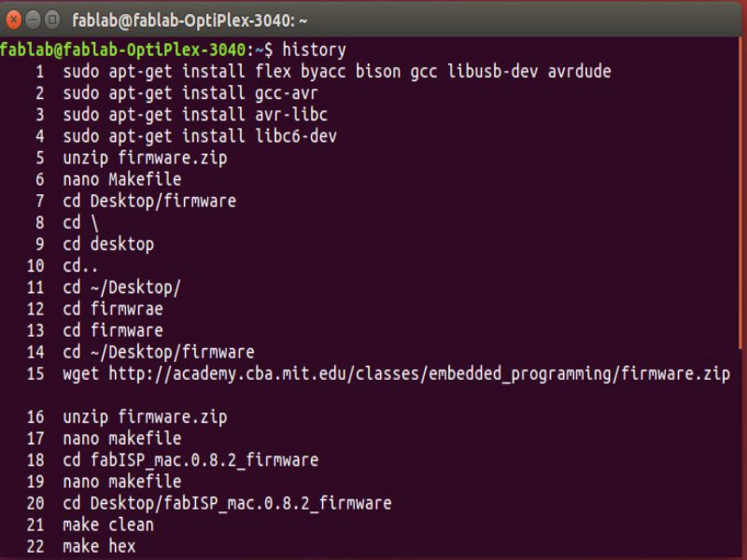The width and height of the screenshot is (747, 560).
Task: Click the typed "history" command
Action: tap(314, 49)
